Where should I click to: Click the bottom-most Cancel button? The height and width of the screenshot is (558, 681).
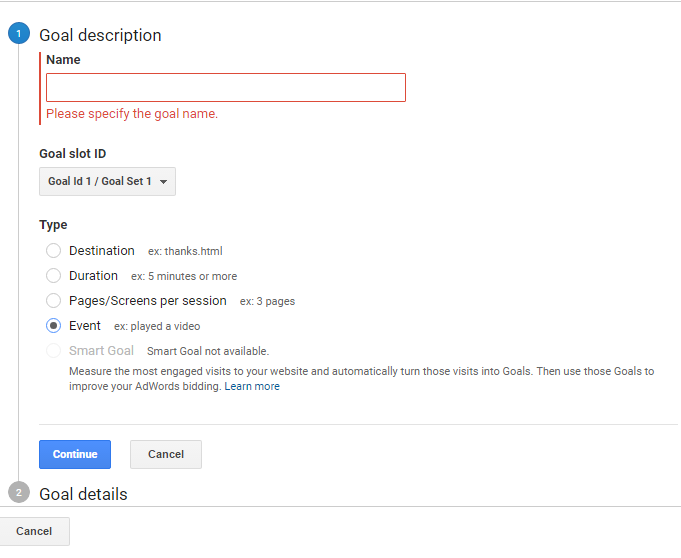(x=34, y=531)
